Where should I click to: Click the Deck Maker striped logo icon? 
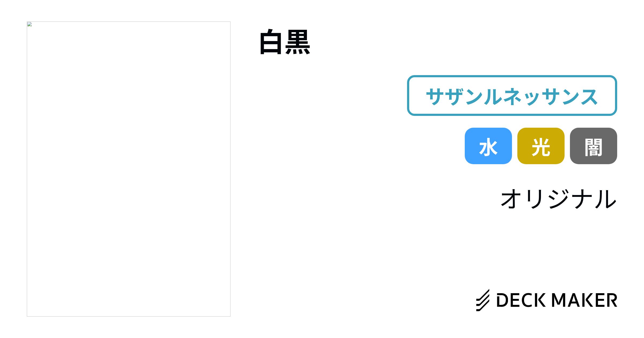483,300
